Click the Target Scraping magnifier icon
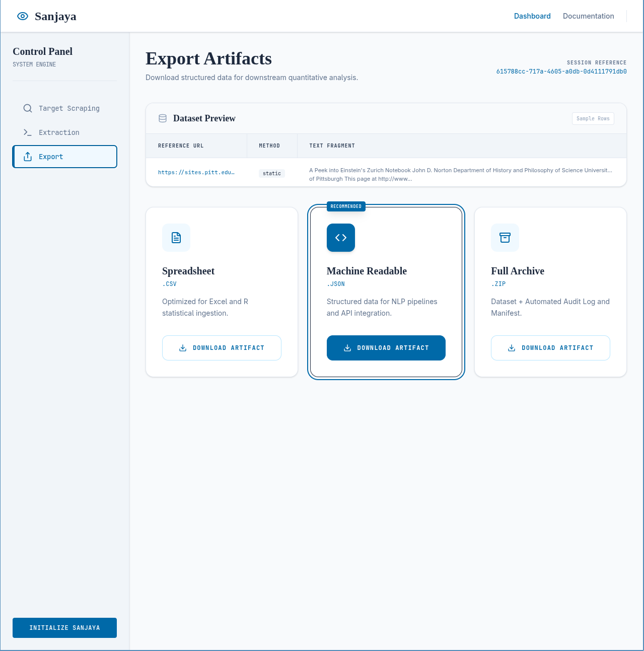The image size is (644, 651). point(28,108)
